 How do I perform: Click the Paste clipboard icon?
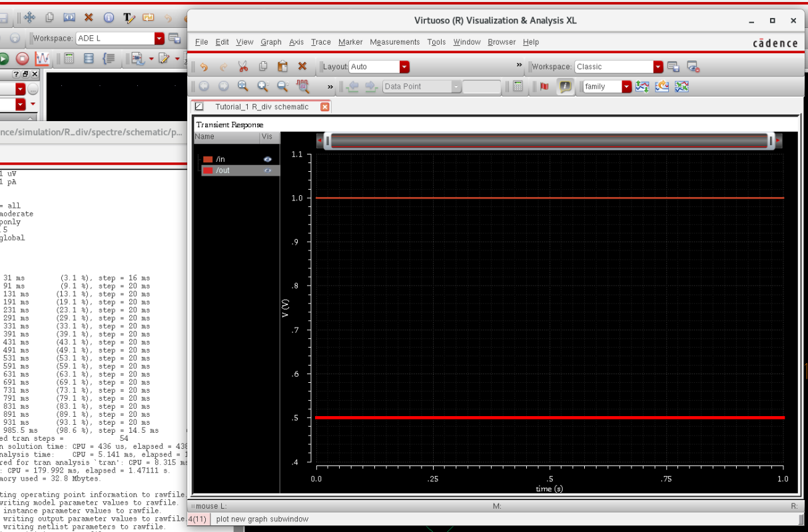pos(282,67)
